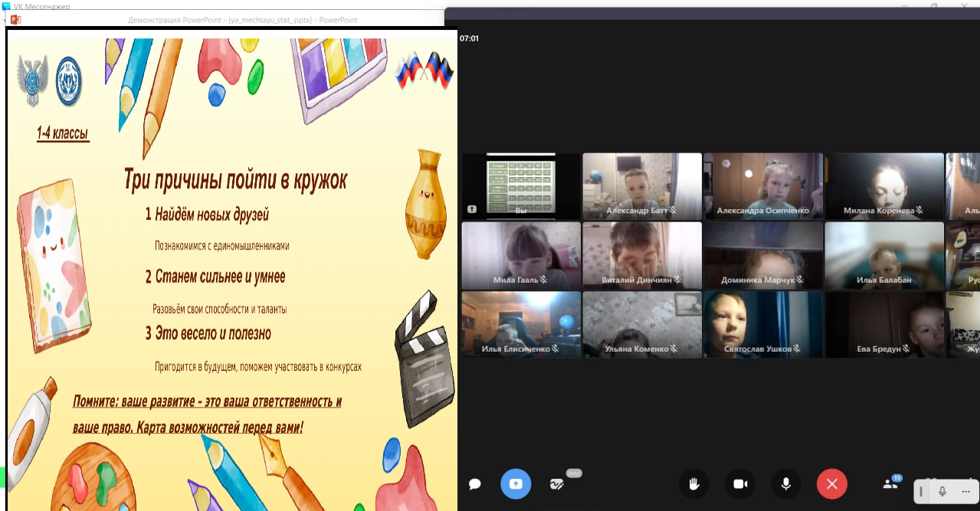Image resolution: width=980 pixels, height=511 pixels.
Task: Select Святослав Ушков's video tile
Action: click(763, 324)
